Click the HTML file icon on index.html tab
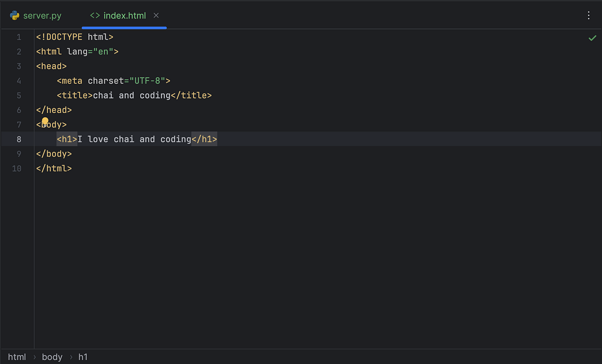Image resolution: width=602 pixels, height=364 pixels. (95, 16)
